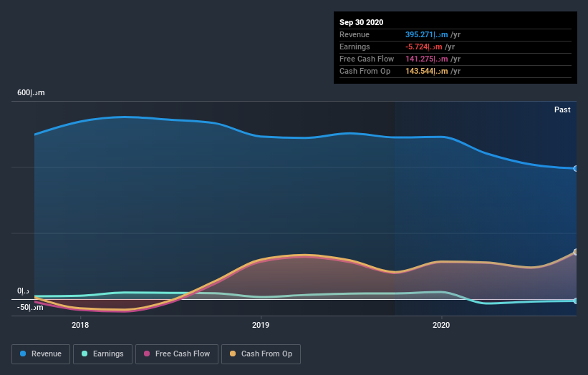Screen dimensions: 588x375
Task: Click the Cash From Op tooltip label
Action: 365,71
